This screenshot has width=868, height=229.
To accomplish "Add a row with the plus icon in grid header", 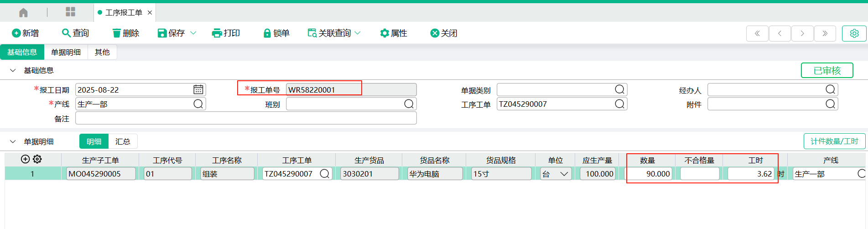I will tap(26, 159).
